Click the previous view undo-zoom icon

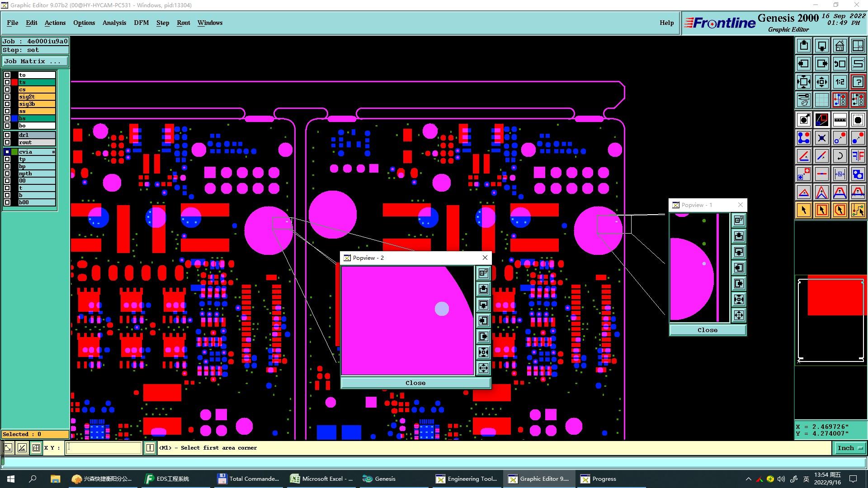tap(840, 64)
